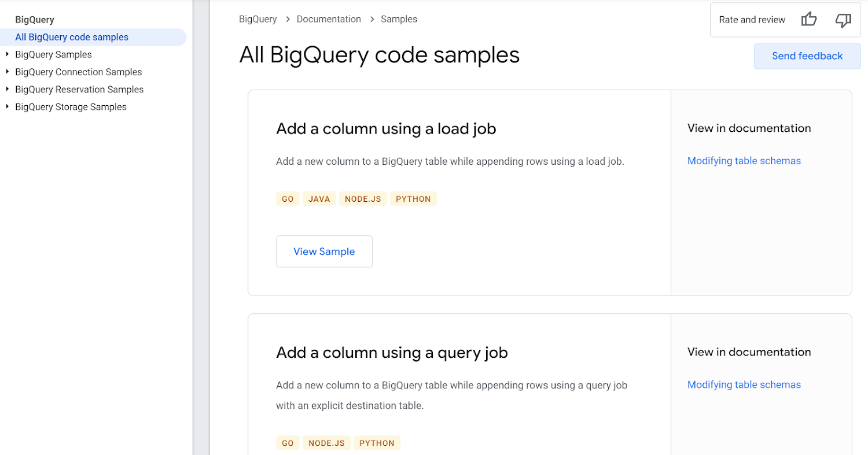Pick NODE.JS tag on query job card
The image size is (868, 455).
pos(326,443)
